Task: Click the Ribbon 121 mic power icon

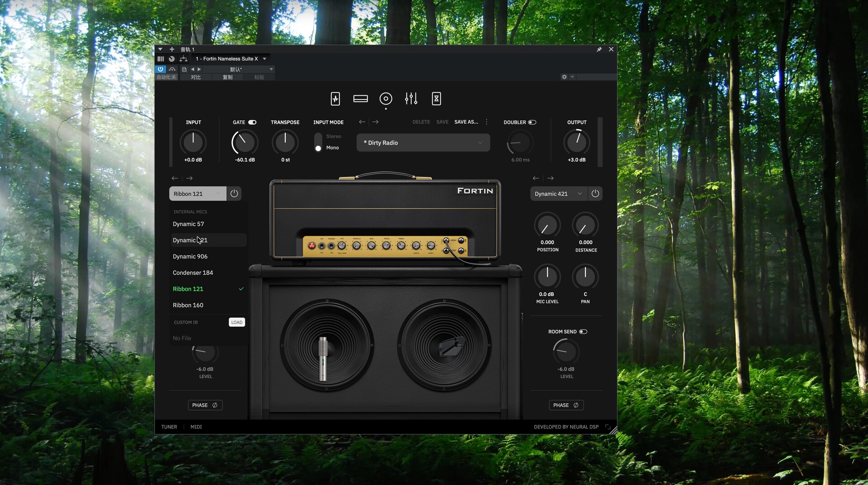Action: click(x=234, y=193)
